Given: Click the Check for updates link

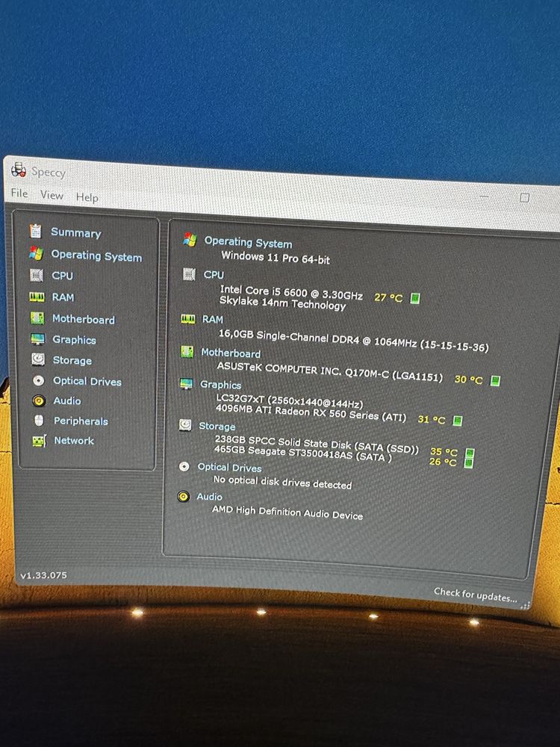Looking at the screenshot, I should [475, 595].
